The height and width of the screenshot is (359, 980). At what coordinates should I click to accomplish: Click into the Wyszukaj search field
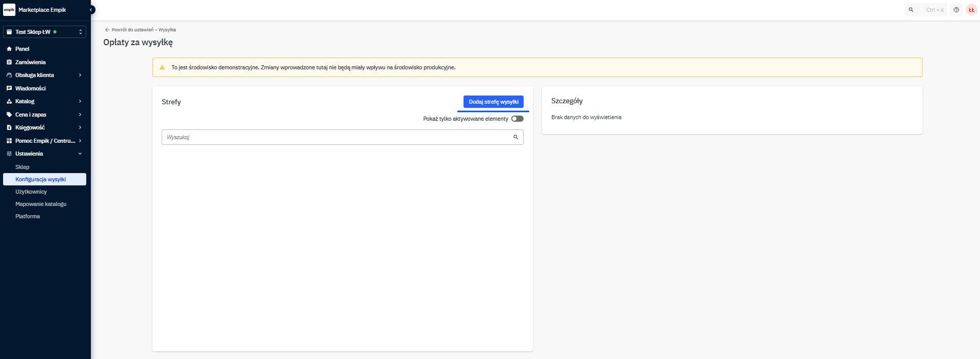click(x=336, y=137)
